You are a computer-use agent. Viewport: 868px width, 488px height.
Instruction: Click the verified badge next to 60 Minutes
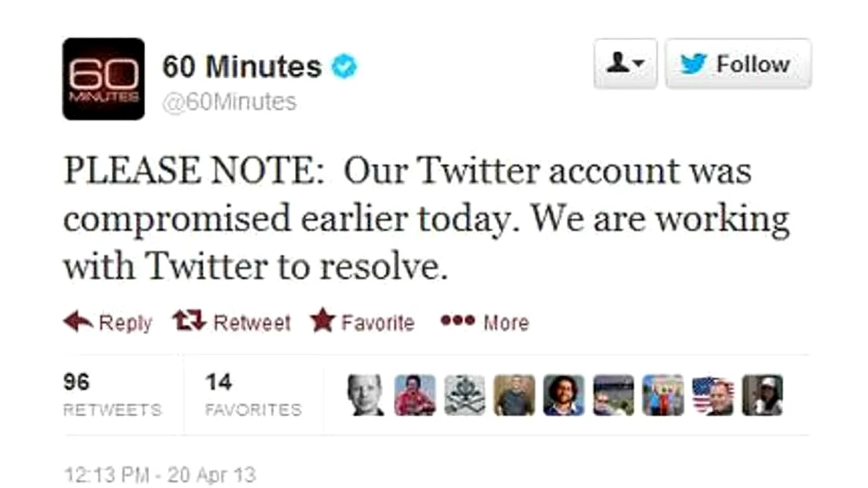[344, 66]
